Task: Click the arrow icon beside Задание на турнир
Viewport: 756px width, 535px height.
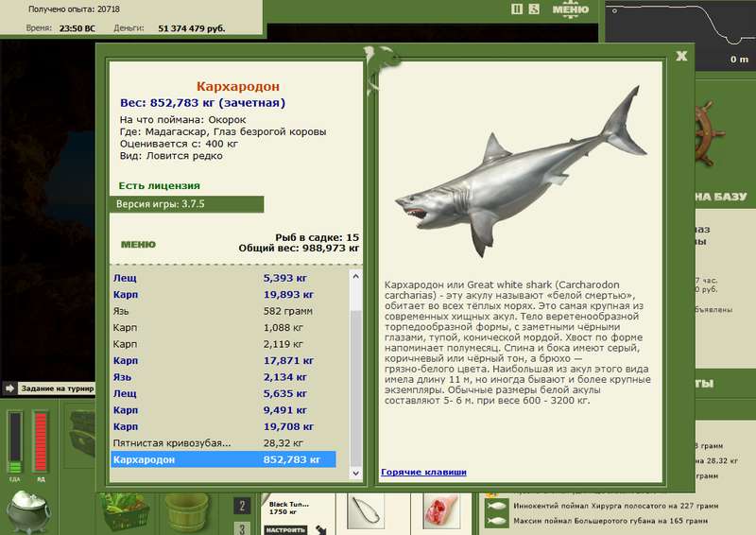Action: pyautogui.click(x=9, y=388)
